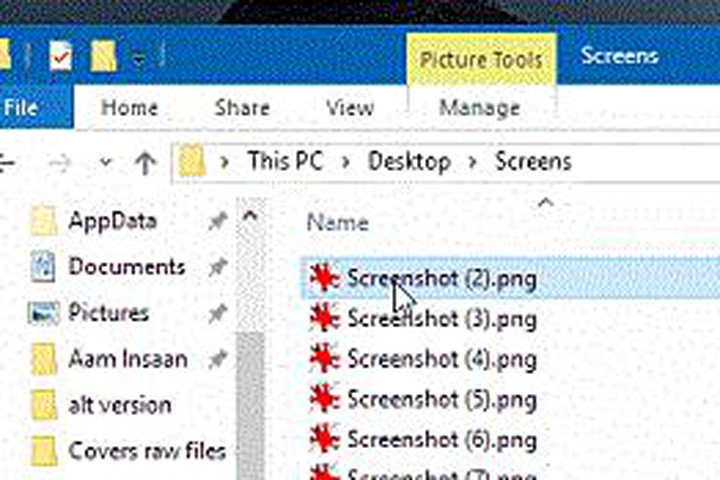720x480 pixels.
Task: Click the folder icon in the address bar
Action: (191, 161)
